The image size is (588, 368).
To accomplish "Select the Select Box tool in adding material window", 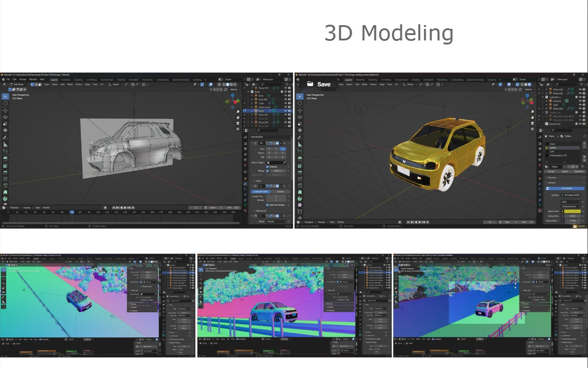I will pyautogui.click(x=299, y=96).
